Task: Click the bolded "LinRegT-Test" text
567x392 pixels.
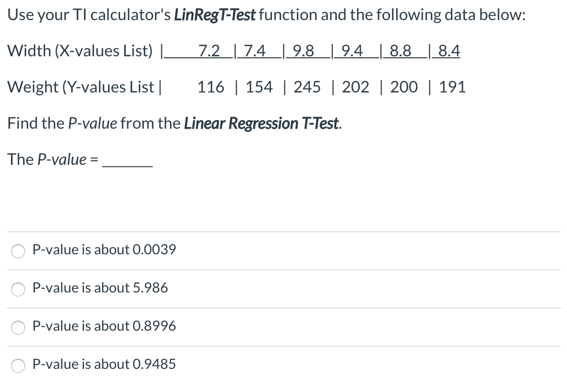Action: coord(215,14)
